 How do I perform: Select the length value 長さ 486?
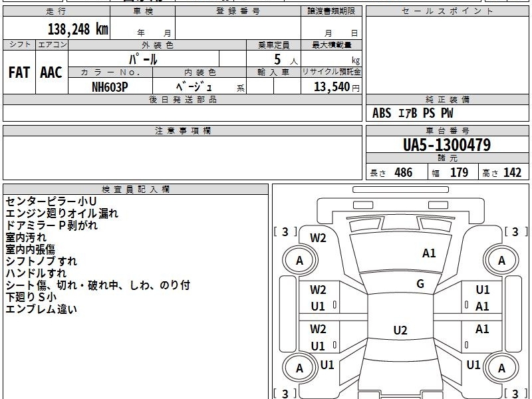(x=391, y=173)
